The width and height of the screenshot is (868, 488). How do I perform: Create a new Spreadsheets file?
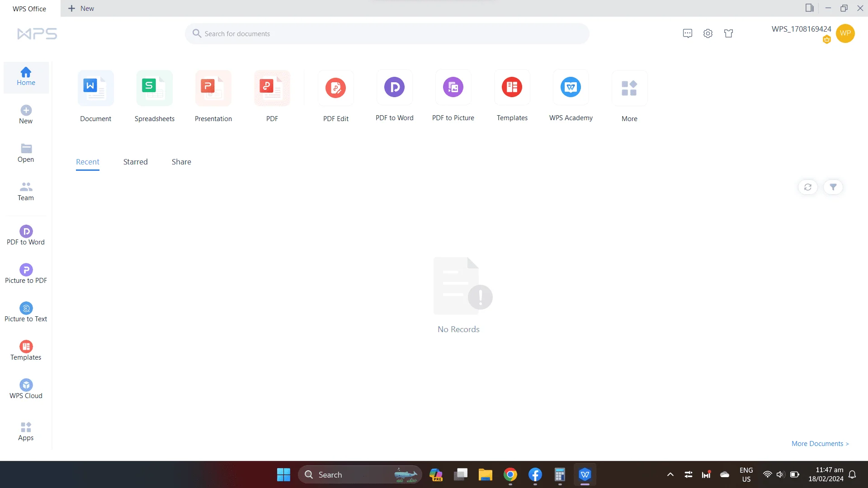coord(154,88)
